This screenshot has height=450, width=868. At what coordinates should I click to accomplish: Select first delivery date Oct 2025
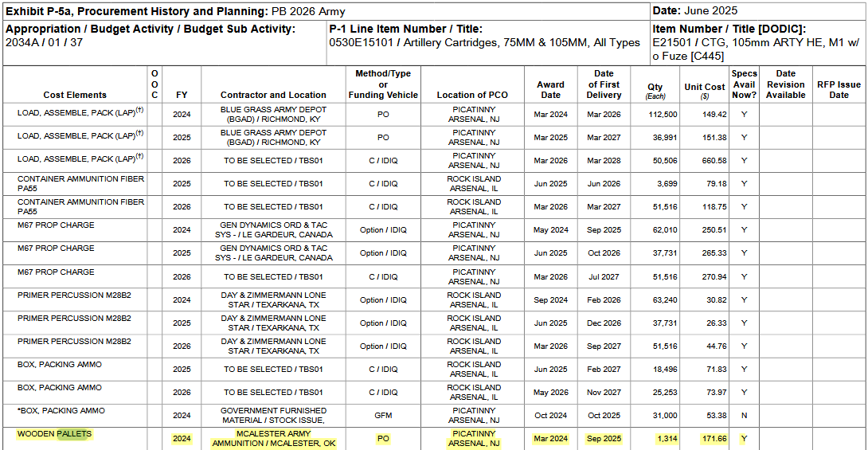pyautogui.click(x=604, y=416)
